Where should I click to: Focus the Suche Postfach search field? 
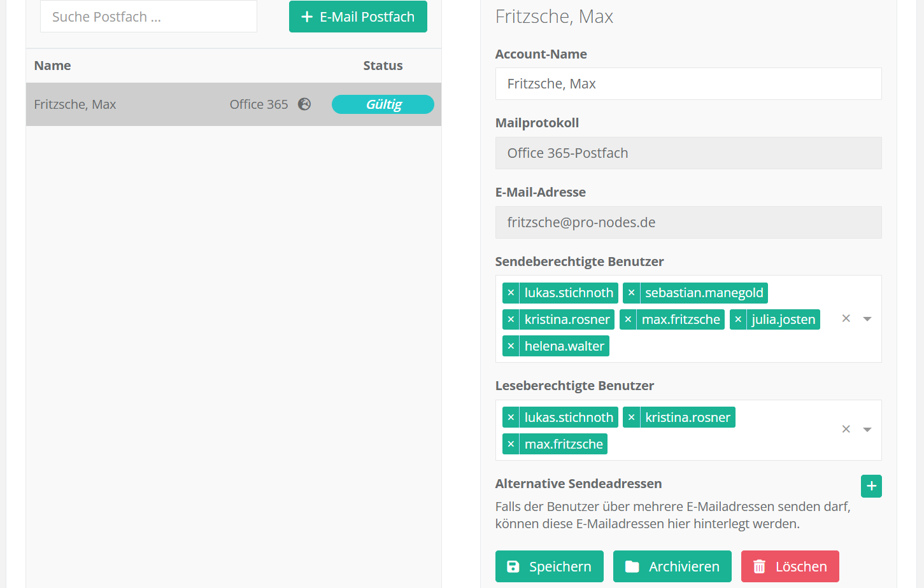(148, 17)
